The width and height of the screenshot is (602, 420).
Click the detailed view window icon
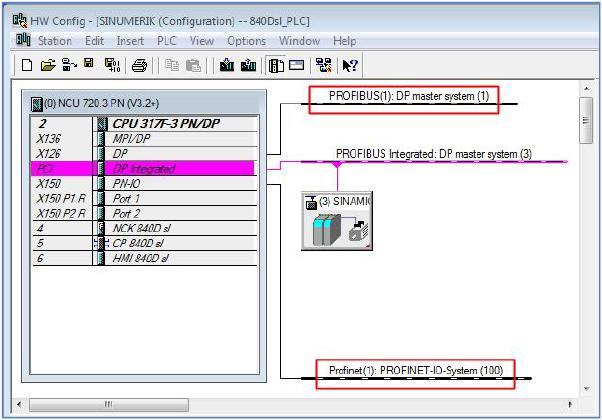point(296,65)
